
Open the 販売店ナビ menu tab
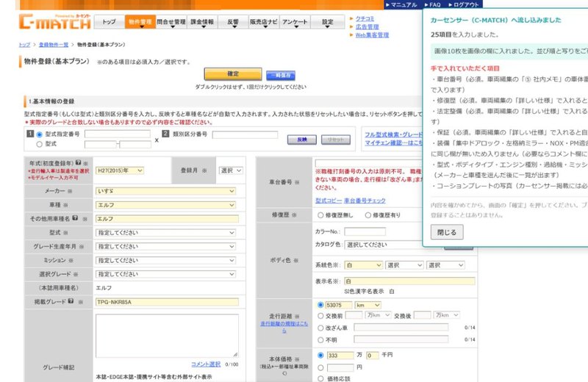coord(264,22)
